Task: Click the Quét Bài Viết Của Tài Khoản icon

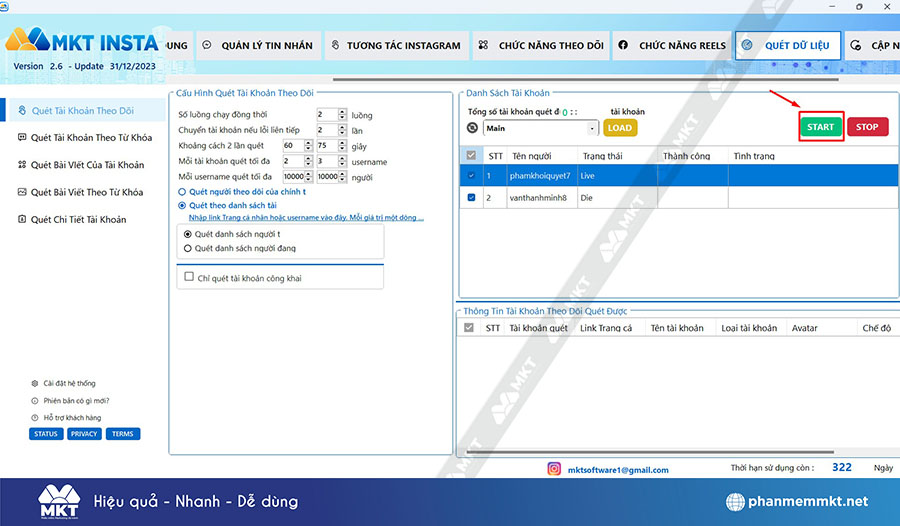Action: click(x=22, y=164)
